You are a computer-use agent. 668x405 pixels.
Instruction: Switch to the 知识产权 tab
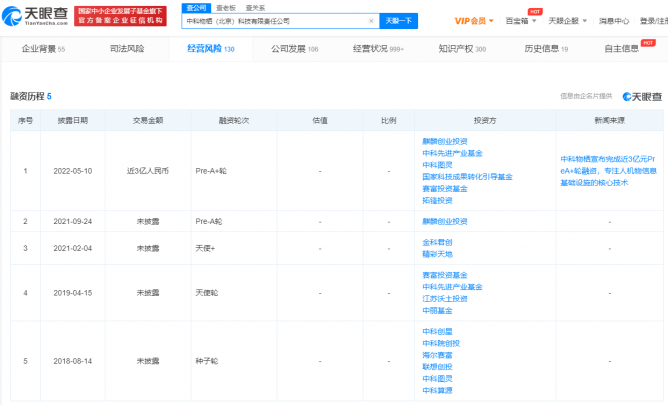pos(462,49)
